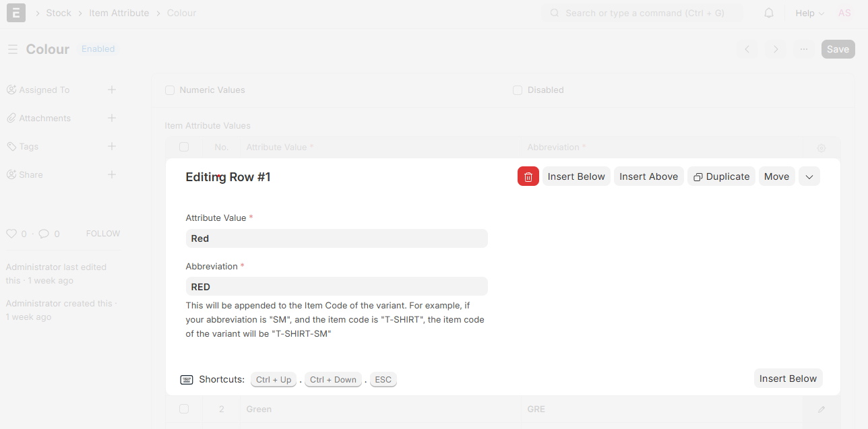The height and width of the screenshot is (429, 868).
Task: Add assignment with Assigned To plus icon
Action: coord(112,90)
